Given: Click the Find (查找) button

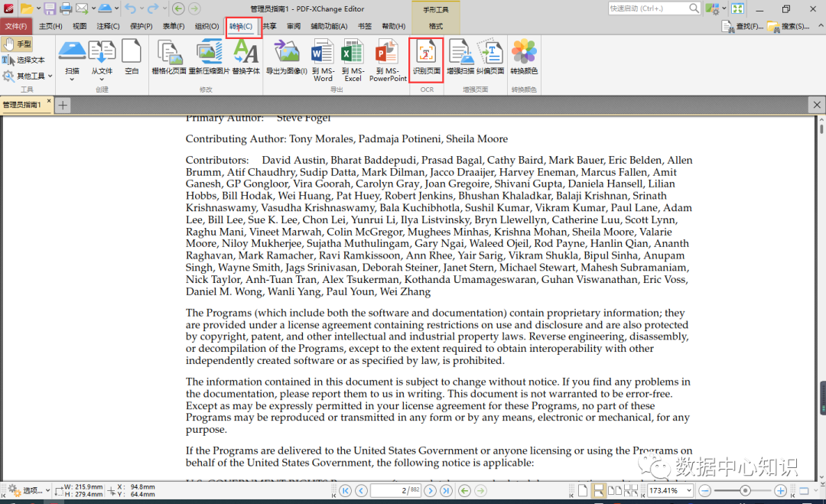Looking at the screenshot, I should [742, 26].
